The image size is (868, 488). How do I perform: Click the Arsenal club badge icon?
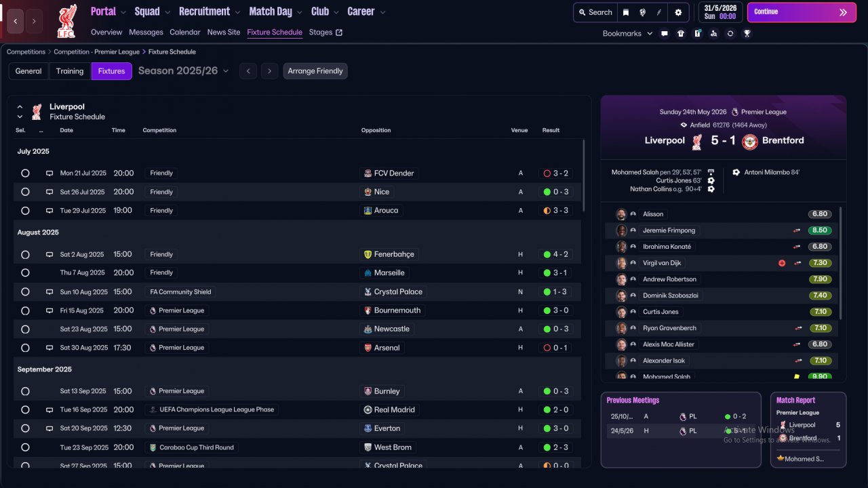[x=368, y=348]
